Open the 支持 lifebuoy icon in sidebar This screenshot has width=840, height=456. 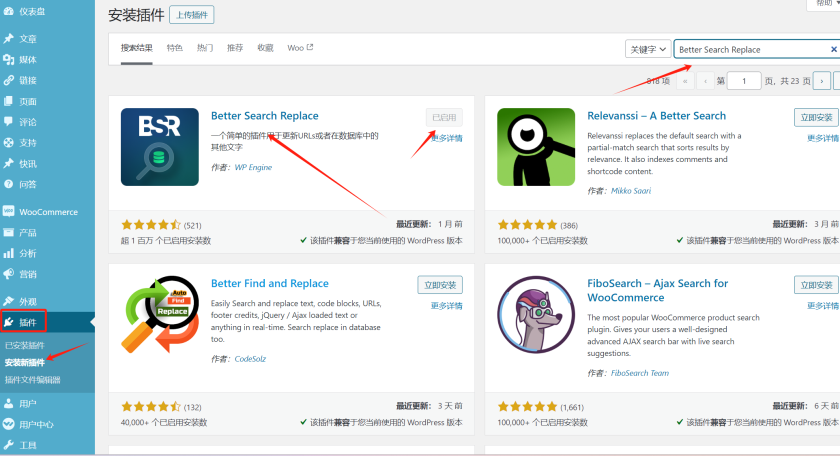[9, 143]
